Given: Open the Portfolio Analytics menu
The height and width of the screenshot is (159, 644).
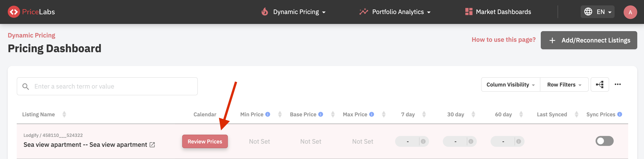Looking at the screenshot, I should click(x=395, y=12).
